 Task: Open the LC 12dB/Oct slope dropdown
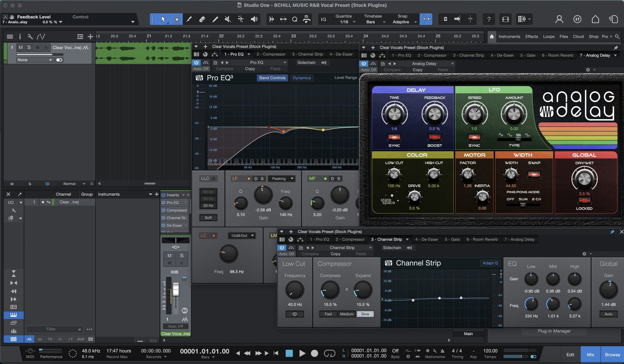[242, 236]
